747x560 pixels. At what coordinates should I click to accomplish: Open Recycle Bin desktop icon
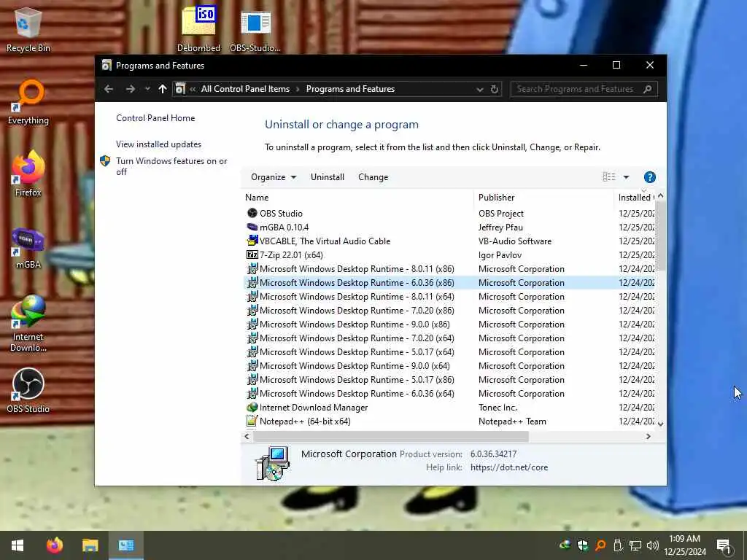coord(28,29)
